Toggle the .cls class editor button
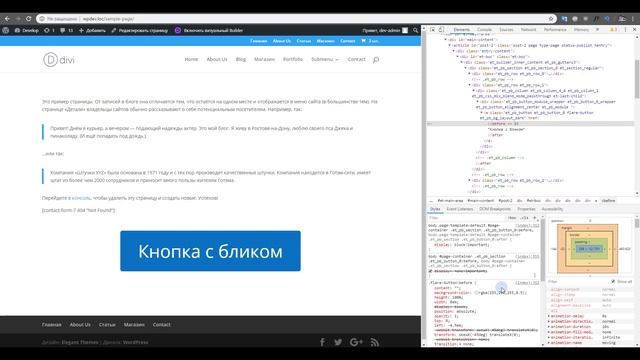Image resolution: width=640 pixels, height=360 pixels. pos(524,218)
